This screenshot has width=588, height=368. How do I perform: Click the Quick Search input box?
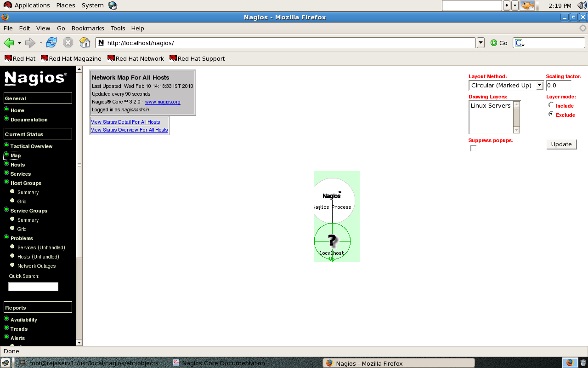click(x=34, y=287)
